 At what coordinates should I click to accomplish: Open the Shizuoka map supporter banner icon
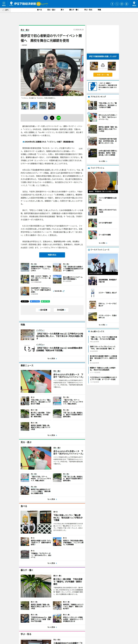(x=93, y=87)
